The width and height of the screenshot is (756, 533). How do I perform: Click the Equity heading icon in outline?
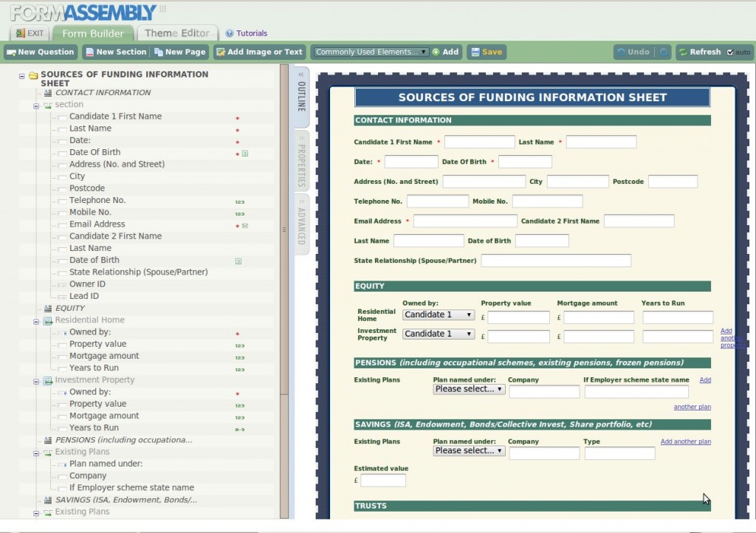point(48,308)
